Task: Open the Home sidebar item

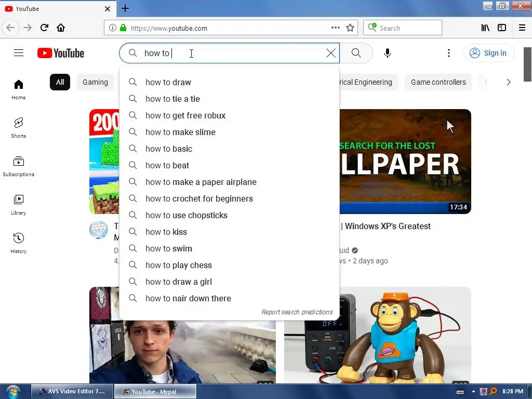Action: [x=18, y=89]
